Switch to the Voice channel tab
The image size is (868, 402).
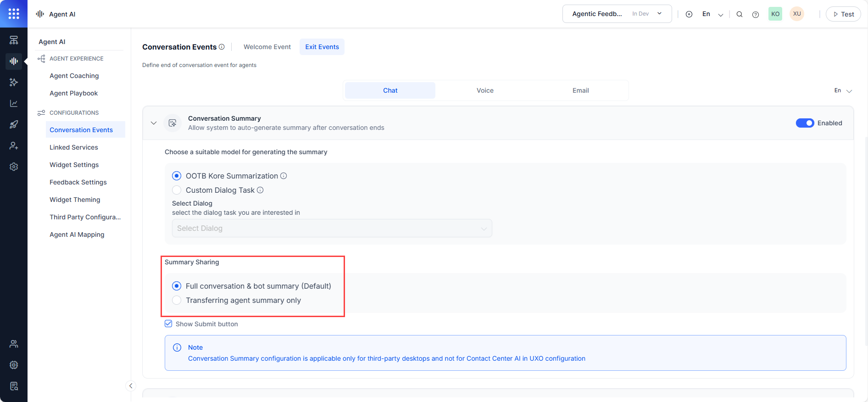(485, 90)
